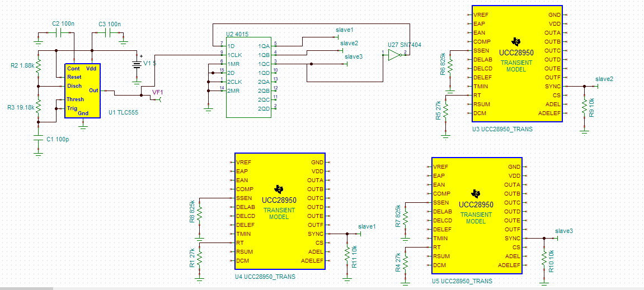Click the U5 UCC28950_TRANS label
The image size is (644, 290).
point(463,281)
